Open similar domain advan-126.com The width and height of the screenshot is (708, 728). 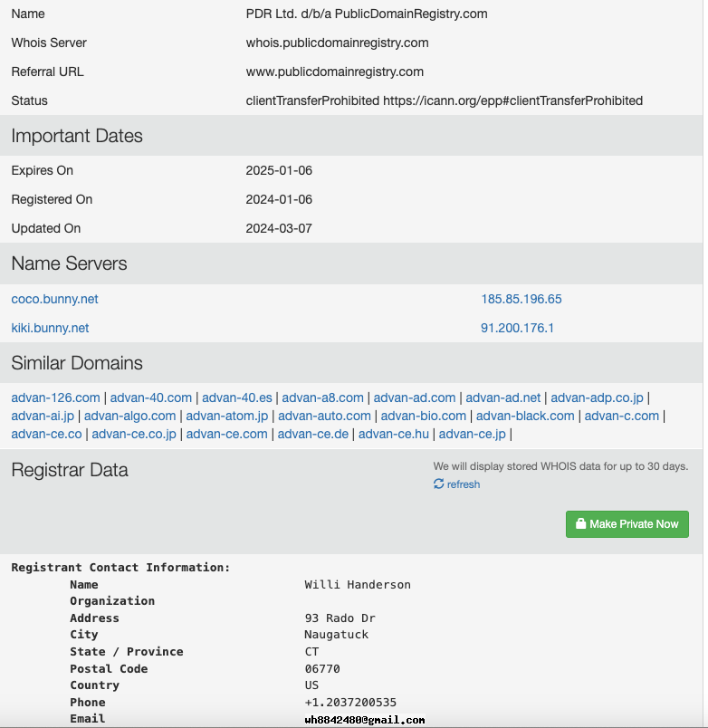pyautogui.click(x=56, y=398)
